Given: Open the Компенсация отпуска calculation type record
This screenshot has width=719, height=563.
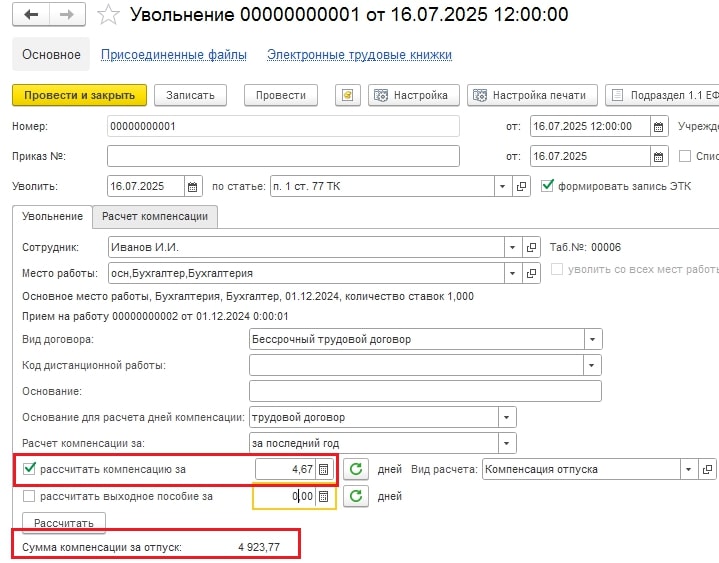Looking at the screenshot, I should 707,469.
